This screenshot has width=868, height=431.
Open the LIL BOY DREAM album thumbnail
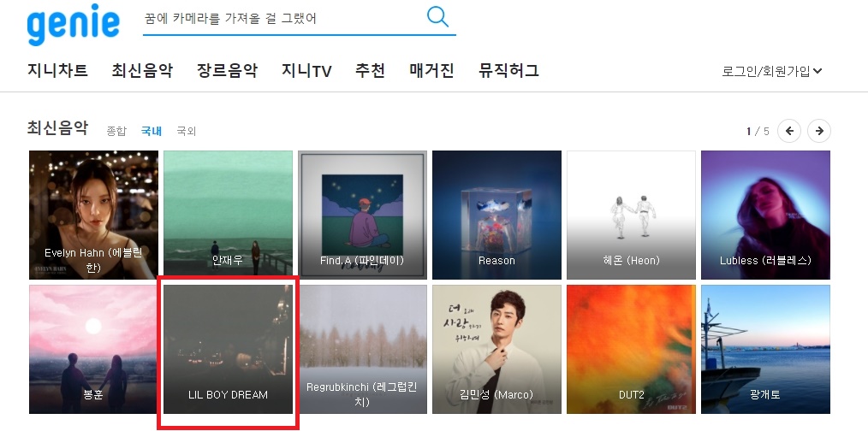[x=228, y=349]
